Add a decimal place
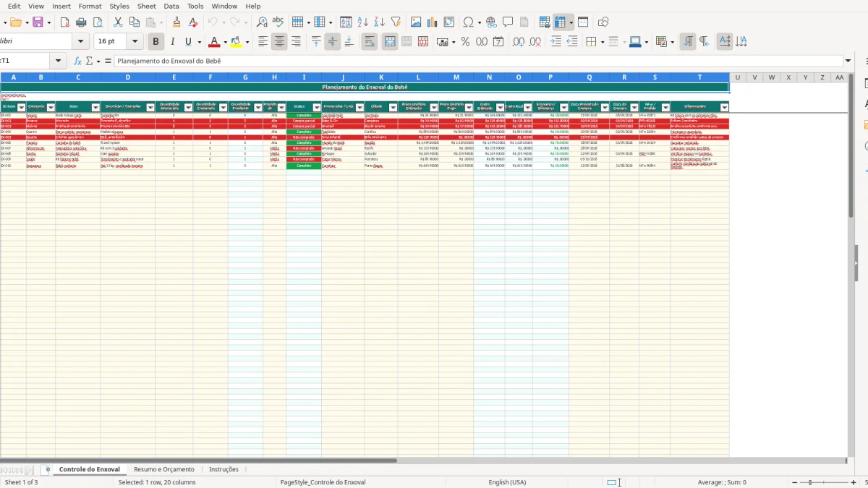Image resolution: width=868 pixels, height=488 pixels. pos(519,42)
